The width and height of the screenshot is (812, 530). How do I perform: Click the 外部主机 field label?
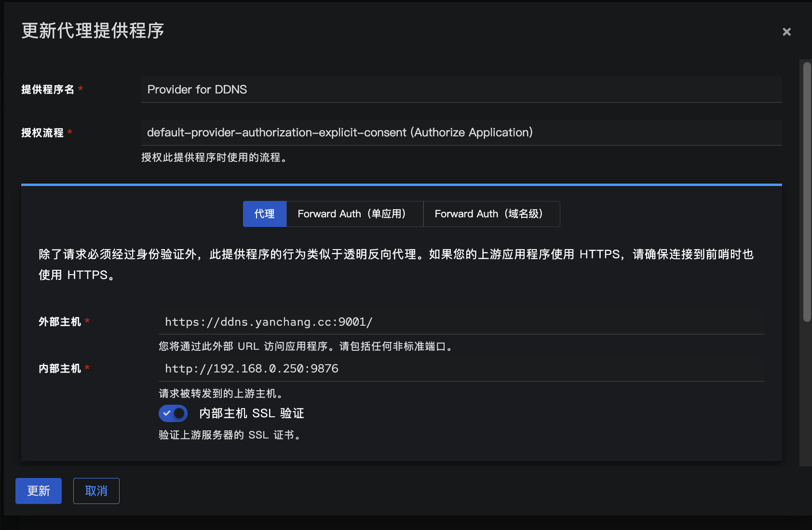point(60,322)
